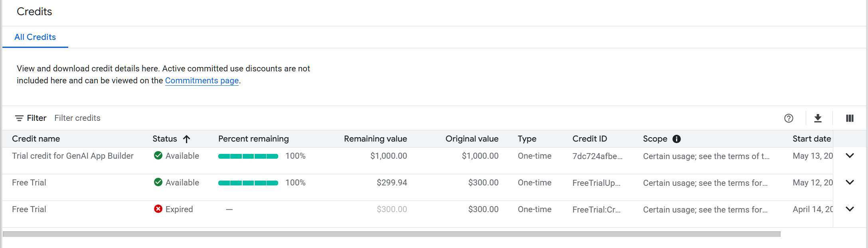Screen dimensions: 868x248
Task: Open the Commitments page link
Action: tap(202, 81)
